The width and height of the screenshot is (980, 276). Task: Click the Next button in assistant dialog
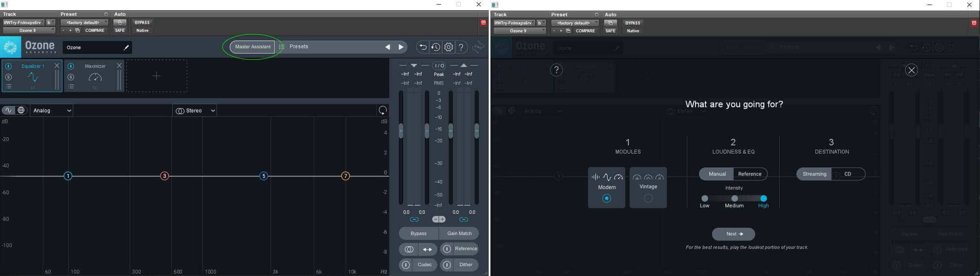pos(733,234)
